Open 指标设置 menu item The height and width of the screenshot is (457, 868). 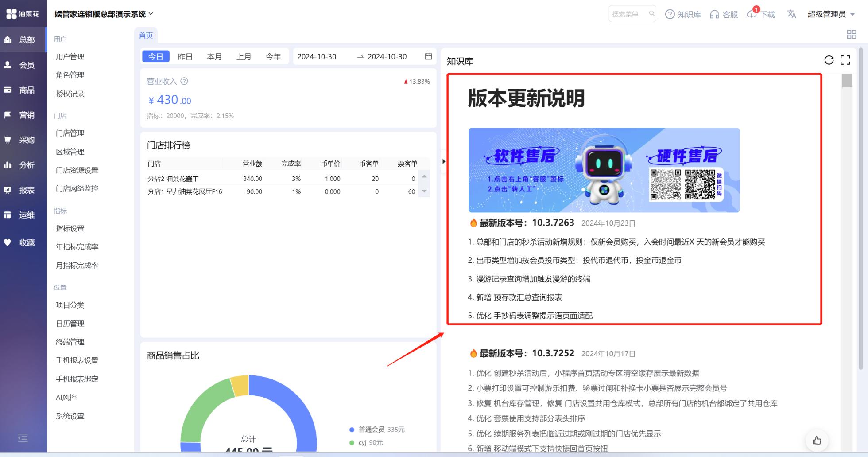(x=70, y=228)
